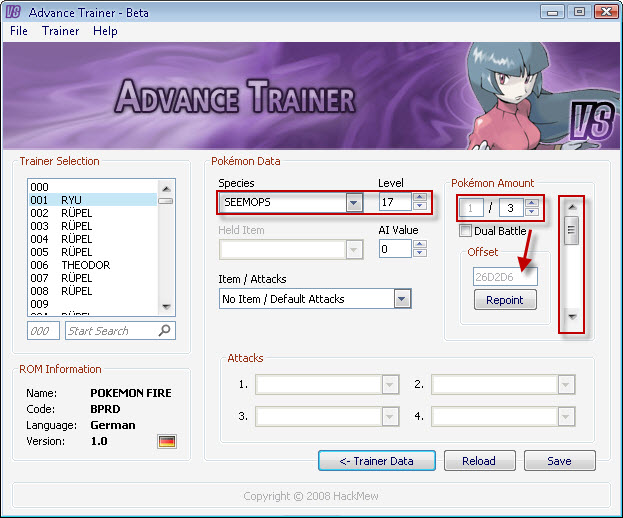Click the Save button
Viewport: 623px width, 518px height.
click(x=559, y=461)
